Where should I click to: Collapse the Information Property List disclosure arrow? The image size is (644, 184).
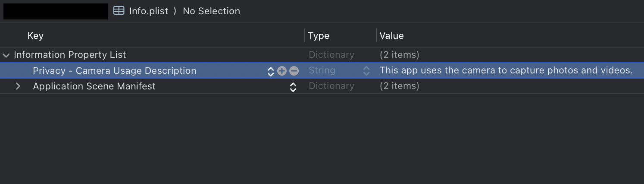click(6, 55)
